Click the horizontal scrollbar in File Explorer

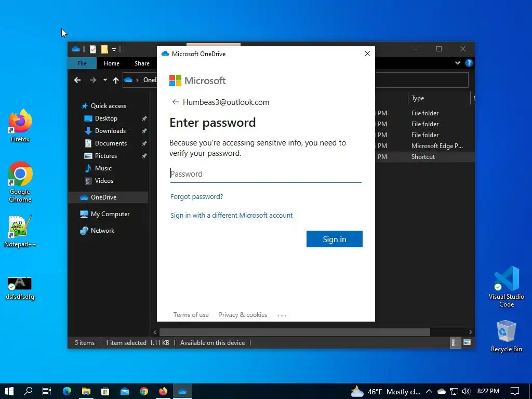click(x=295, y=332)
